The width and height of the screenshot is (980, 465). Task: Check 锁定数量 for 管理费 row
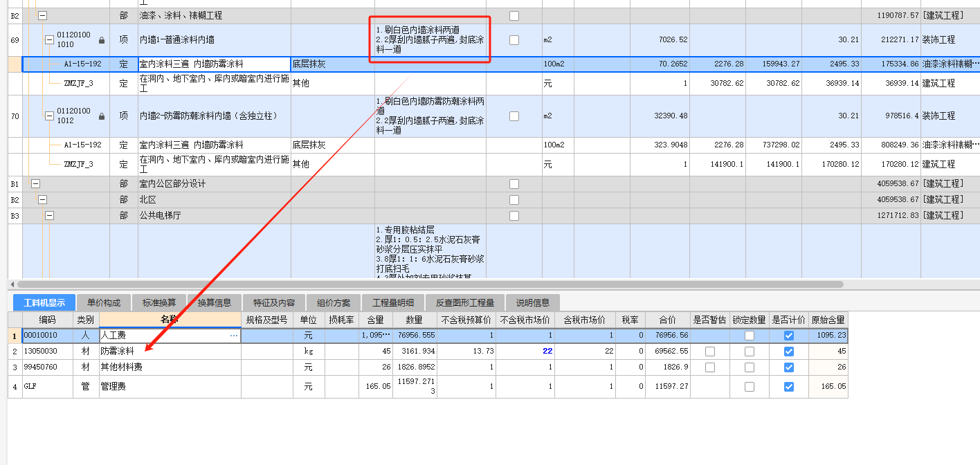click(749, 387)
